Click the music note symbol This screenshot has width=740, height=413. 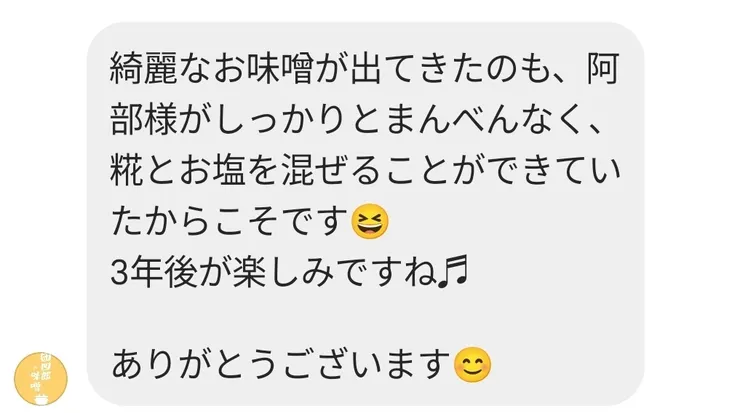tap(453, 272)
